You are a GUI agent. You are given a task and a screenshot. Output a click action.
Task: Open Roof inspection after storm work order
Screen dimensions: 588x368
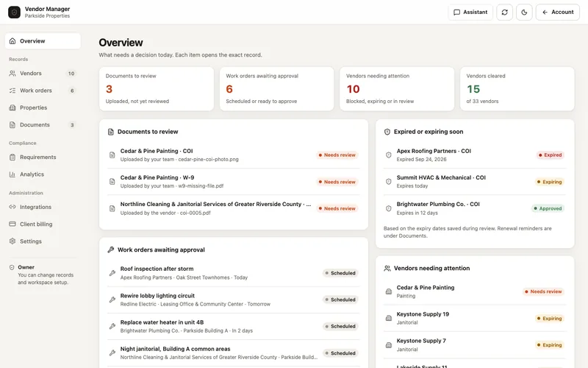[x=233, y=273]
